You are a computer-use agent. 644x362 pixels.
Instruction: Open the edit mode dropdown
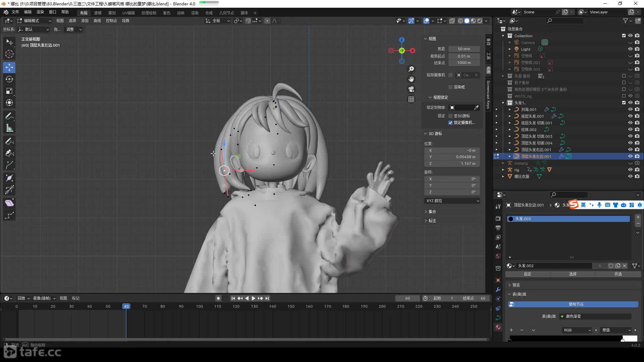34,21
